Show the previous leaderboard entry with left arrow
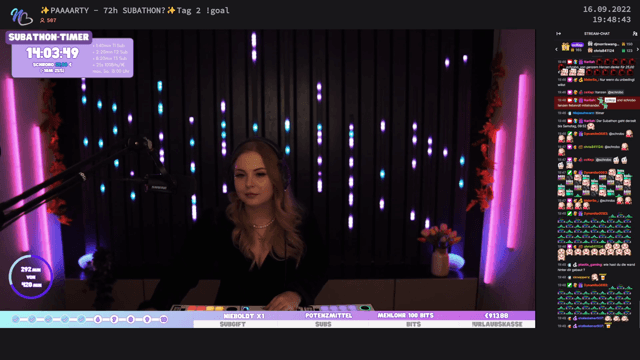The image size is (640, 360). click(x=556, y=50)
